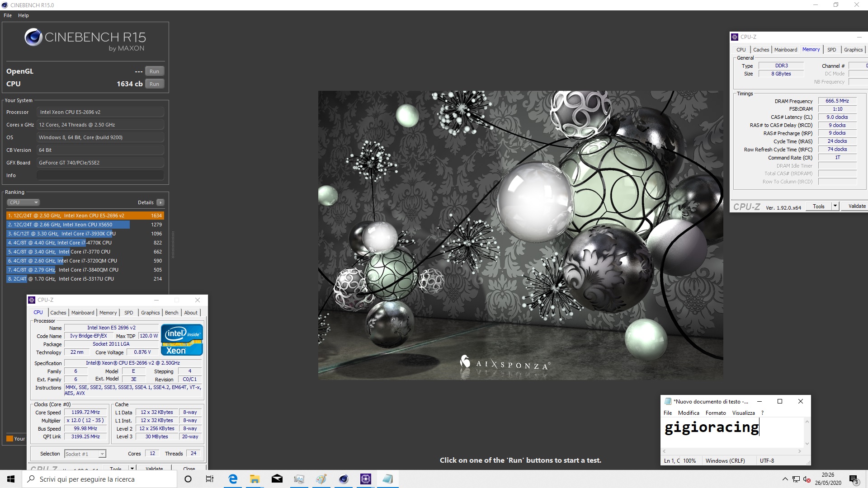Click Notepad horizontal scrollbar right arrow
Viewport: 868px width, 488px height.
799,451
